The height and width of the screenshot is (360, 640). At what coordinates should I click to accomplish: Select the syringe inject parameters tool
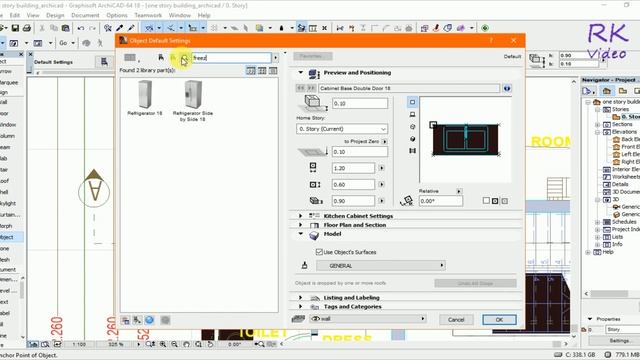tap(131, 28)
